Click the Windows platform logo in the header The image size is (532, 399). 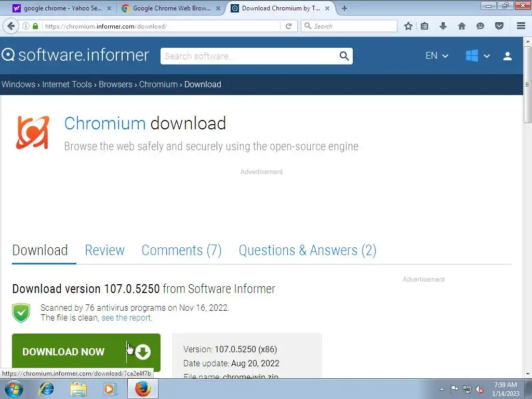click(472, 56)
